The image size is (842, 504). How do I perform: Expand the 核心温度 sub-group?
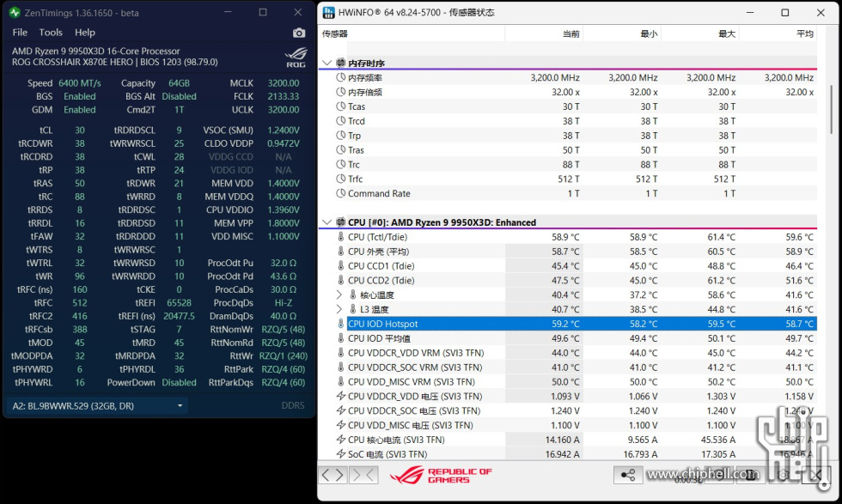tap(339, 295)
